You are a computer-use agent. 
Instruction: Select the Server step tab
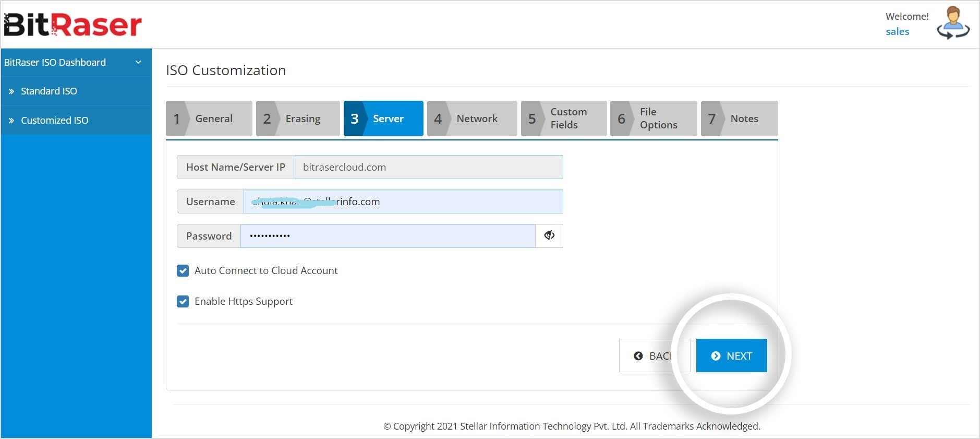pos(383,118)
